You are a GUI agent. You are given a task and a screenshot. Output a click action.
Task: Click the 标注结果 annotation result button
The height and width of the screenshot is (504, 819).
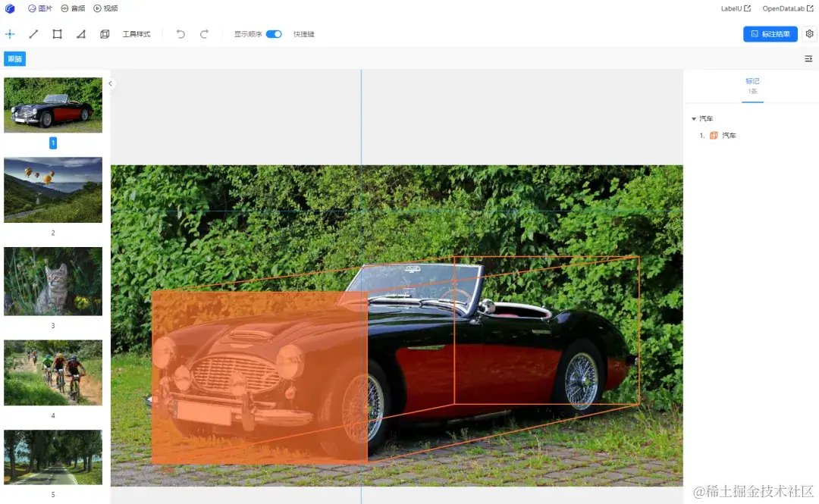[x=770, y=34]
